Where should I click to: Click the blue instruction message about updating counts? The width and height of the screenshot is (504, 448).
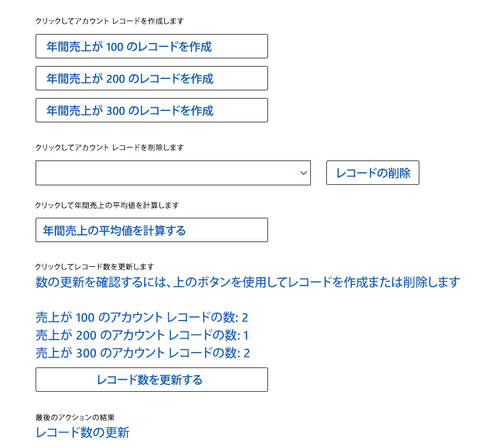click(248, 282)
